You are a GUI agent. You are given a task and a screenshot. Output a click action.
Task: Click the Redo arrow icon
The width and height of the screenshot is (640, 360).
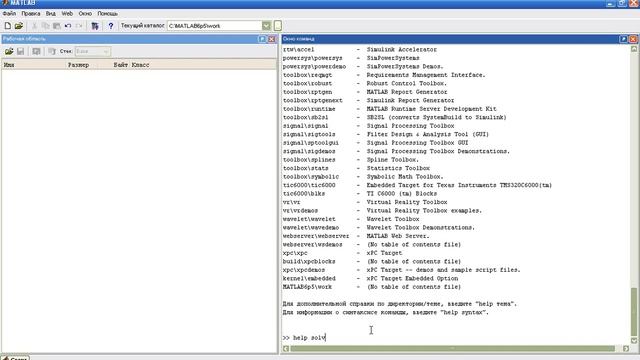coord(79,26)
